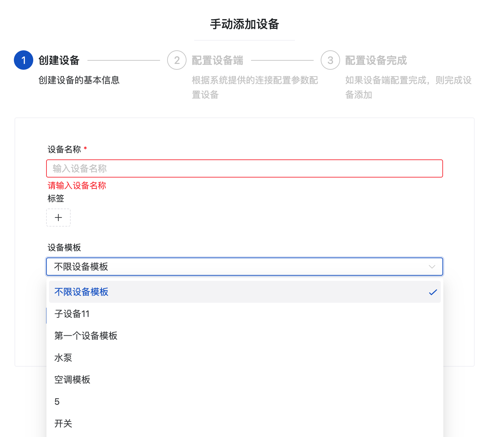Click the step 1 circle icon
Screen dimensions: 504x437
click(24, 60)
